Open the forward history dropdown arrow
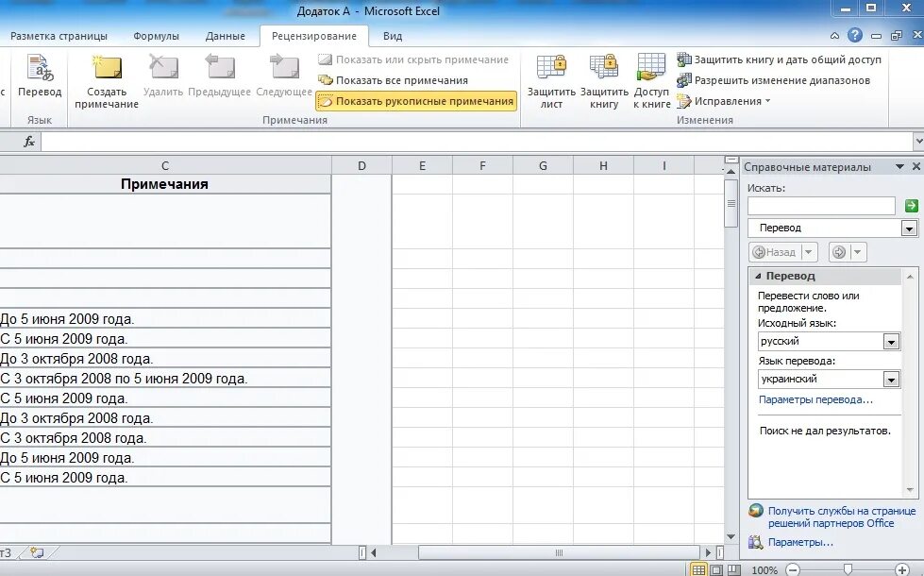Viewport: 924px width, 576px height. 858,252
